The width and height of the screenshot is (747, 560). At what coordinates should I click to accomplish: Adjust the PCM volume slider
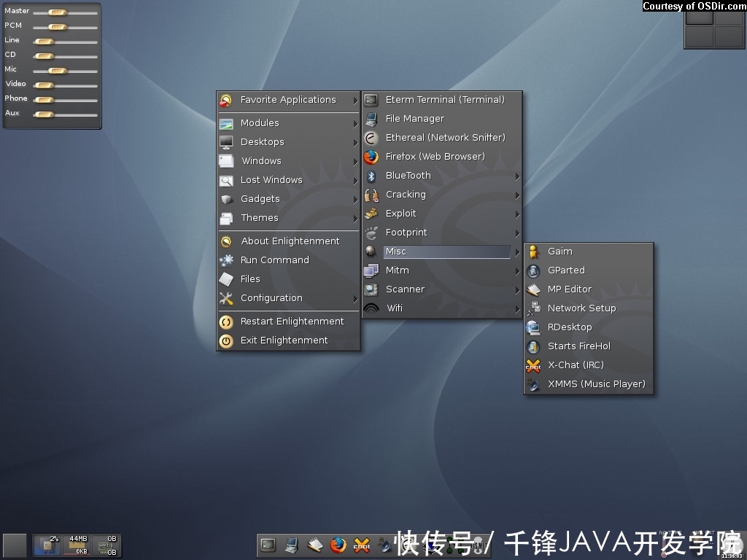point(65,27)
